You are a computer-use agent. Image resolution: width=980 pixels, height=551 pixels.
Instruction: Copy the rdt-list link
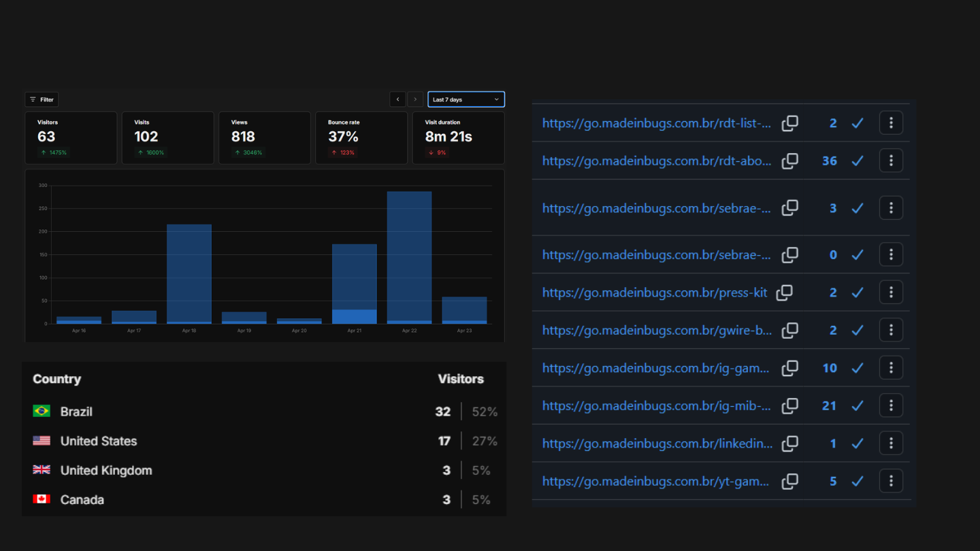tap(789, 123)
